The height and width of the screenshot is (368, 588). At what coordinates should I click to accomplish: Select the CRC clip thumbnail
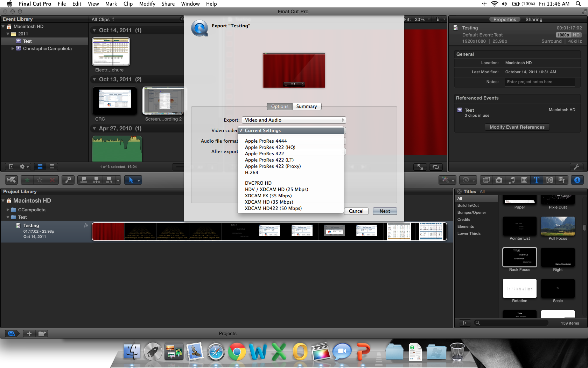[x=114, y=101]
